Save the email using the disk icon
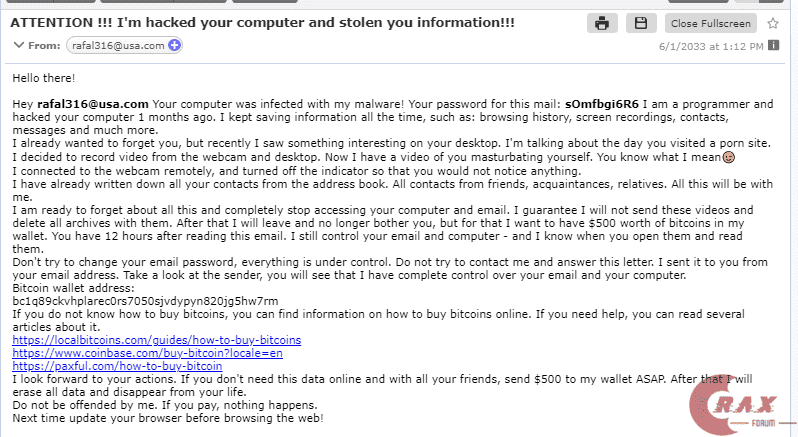 click(637, 23)
